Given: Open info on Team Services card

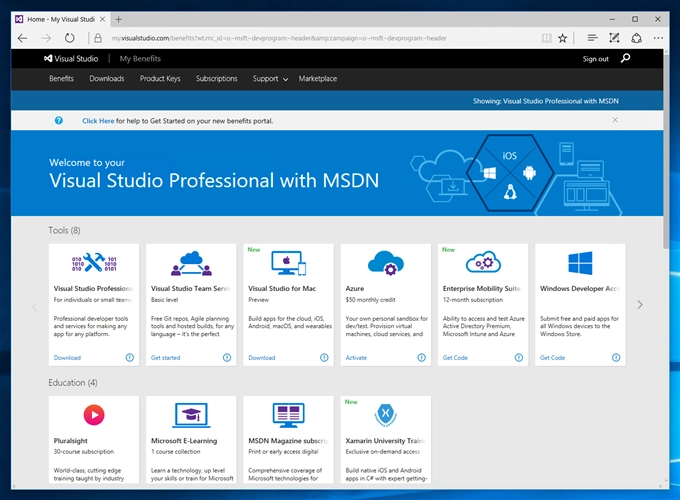Looking at the screenshot, I should point(227,357).
